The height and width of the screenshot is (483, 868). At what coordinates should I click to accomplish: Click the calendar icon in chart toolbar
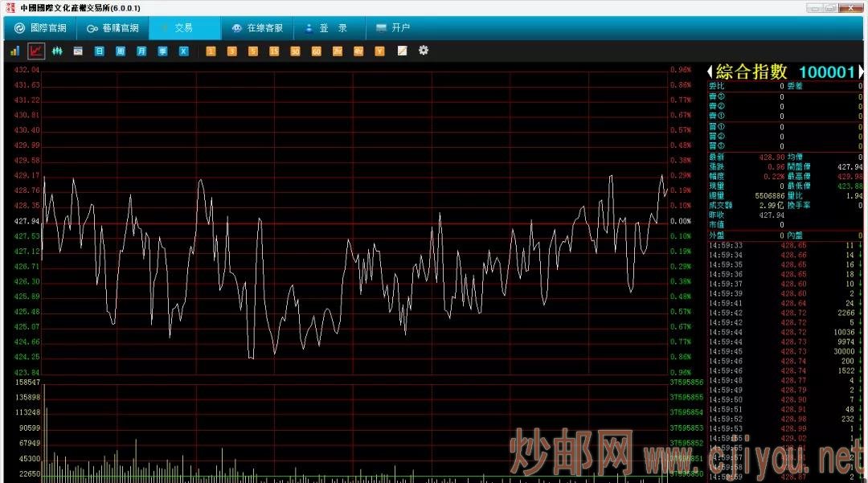click(78, 51)
